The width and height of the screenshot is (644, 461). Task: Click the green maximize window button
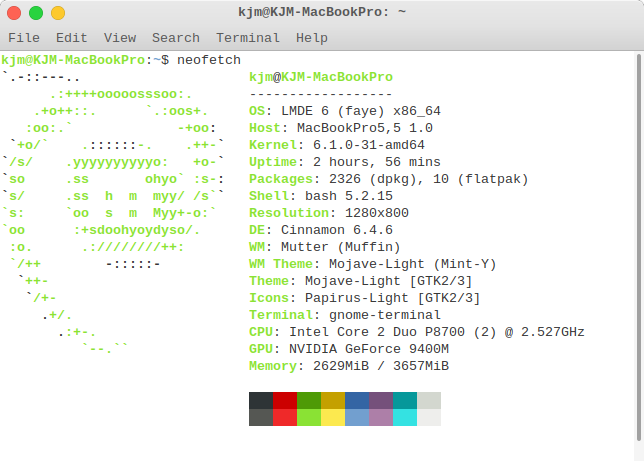click(36, 13)
